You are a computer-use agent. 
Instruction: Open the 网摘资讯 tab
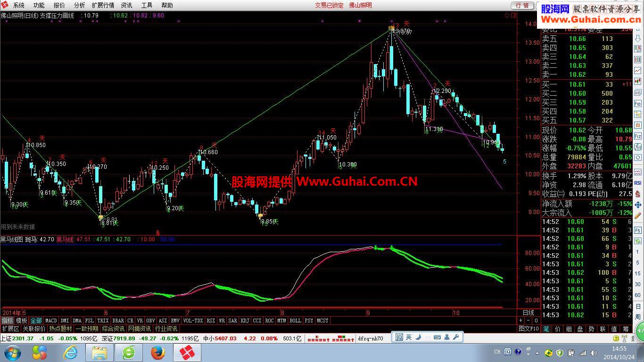[x=140, y=329]
